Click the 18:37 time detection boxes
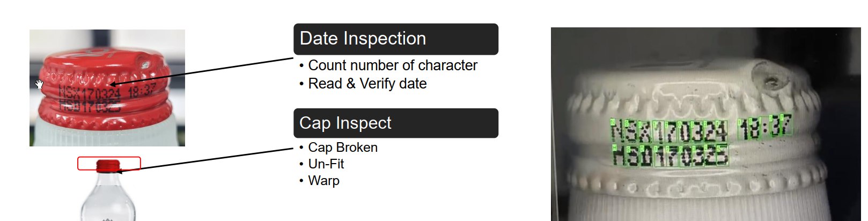This screenshot has height=221, width=868. click(x=764, y=128)
